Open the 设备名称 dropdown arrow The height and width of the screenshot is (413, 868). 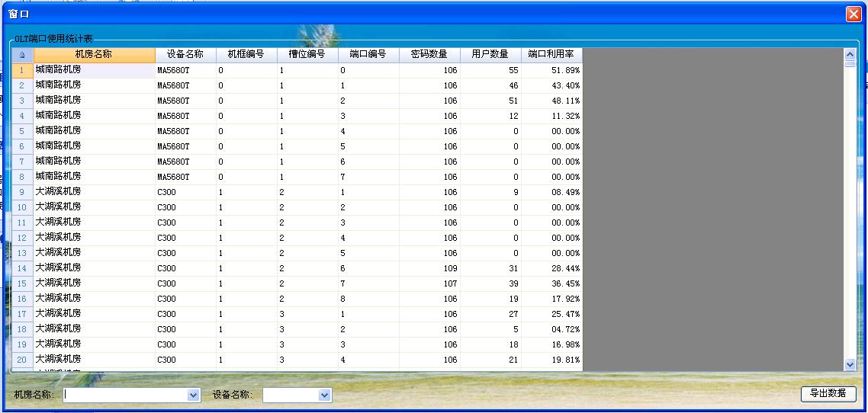pyautogui.click(x=324, y=395)
